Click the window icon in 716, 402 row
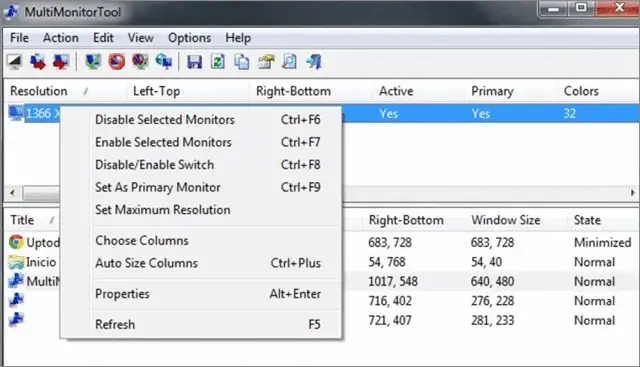The width and height of the screenshot is (640, 367). tap(16, 300)
